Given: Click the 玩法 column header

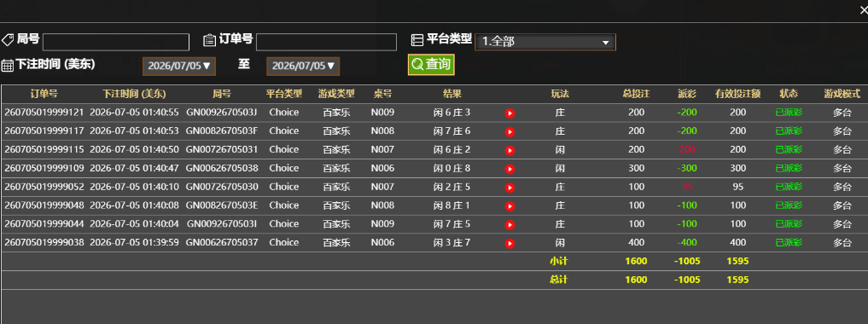Looking at the screenshot, I should coord(560,94).
